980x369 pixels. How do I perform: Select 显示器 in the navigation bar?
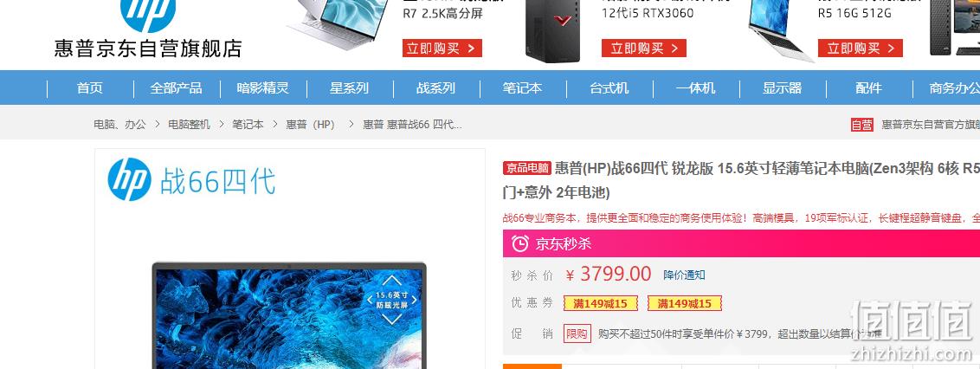782,88
